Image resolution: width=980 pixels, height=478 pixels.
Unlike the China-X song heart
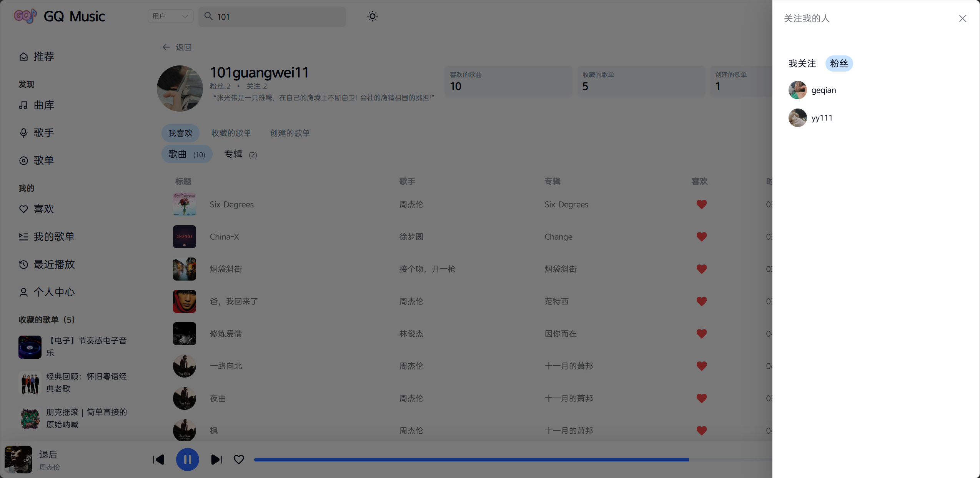[701, 237]
